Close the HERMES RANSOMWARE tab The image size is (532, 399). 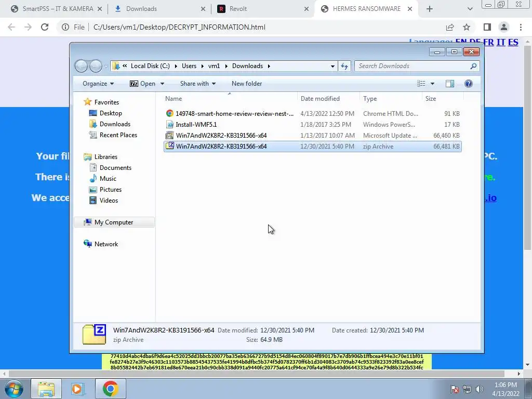click(x=410, y=9)
